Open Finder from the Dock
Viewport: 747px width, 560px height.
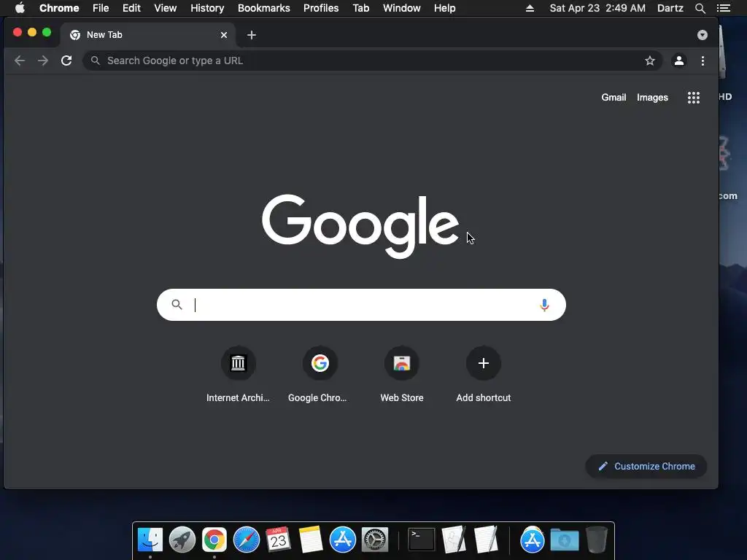point(150,540)
